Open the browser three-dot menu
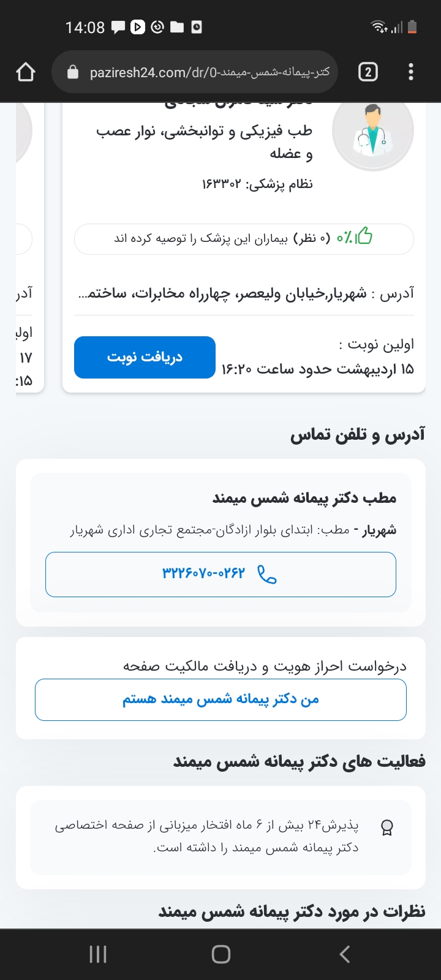The height and width of the screenshot is (980, 441). (411, 72)
